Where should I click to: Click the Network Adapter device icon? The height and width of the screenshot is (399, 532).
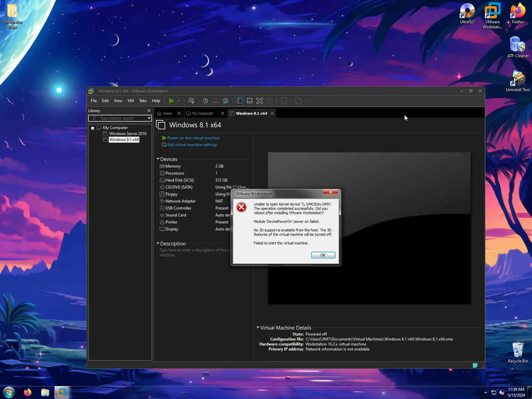point(162,201)
